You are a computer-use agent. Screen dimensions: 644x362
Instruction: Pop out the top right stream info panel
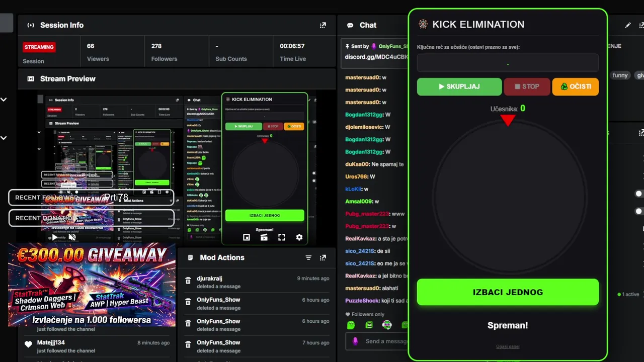[641, 25]
